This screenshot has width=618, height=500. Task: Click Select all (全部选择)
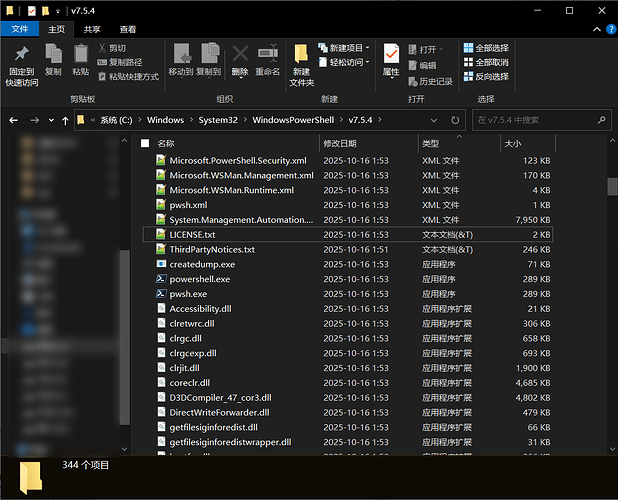[486, 48]
